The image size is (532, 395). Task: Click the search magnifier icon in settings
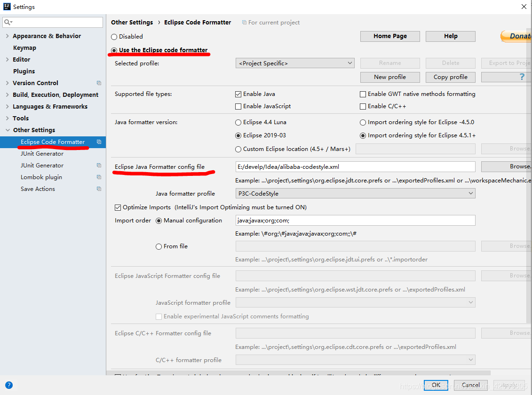coord(8,23)
